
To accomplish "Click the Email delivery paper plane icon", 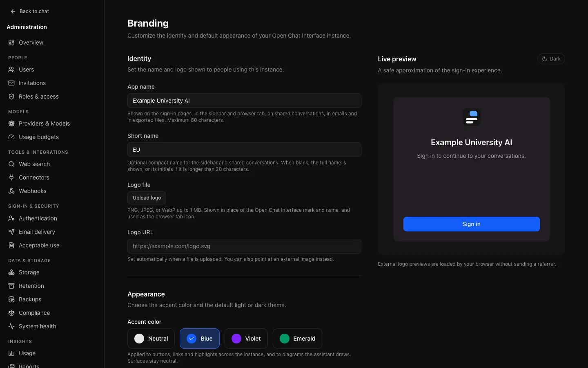I will tap(11, 232).
